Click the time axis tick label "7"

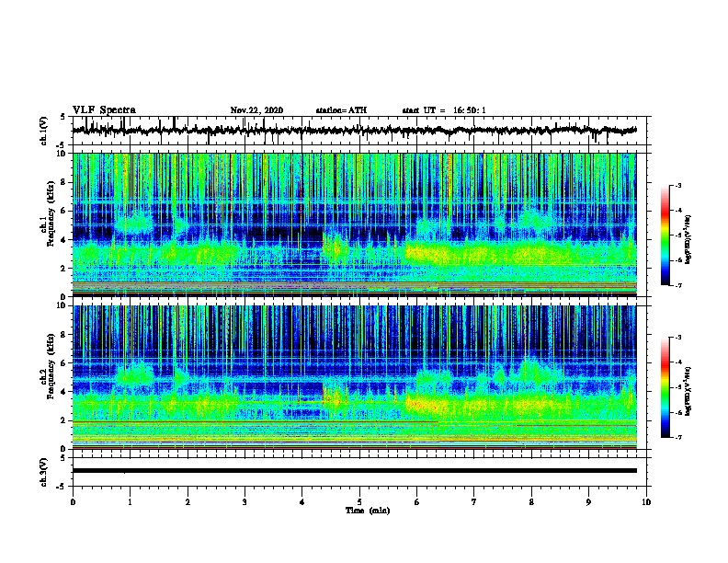pyautogui.click(x=474, y=502)
